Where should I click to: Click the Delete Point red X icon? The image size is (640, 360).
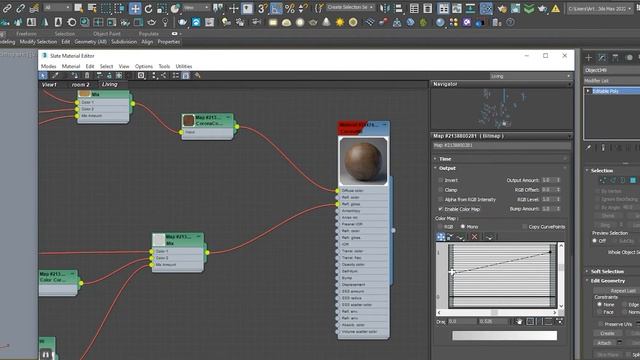click(474, 236)
